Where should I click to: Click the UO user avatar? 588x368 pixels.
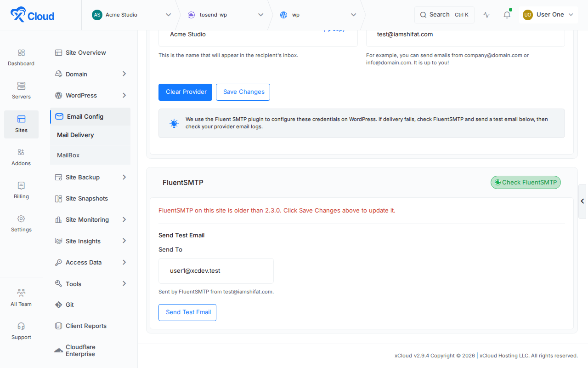click(x=528, y=15)
